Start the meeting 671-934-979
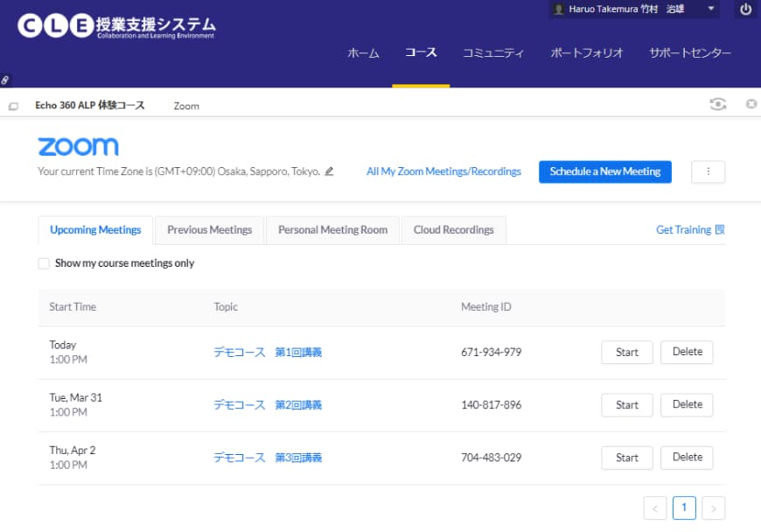The width and height of the screenshot is (761, 532). pos(627,353)
